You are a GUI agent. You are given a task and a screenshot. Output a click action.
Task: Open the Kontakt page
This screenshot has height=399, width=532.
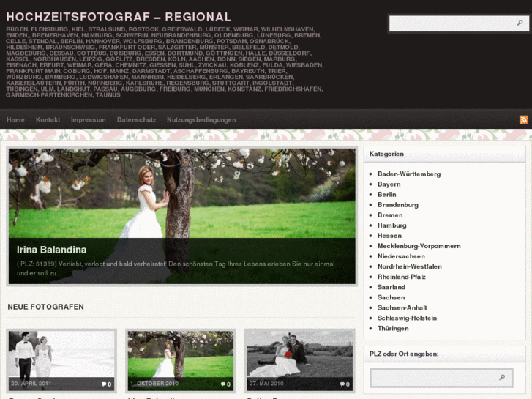[x=48, y=119]
